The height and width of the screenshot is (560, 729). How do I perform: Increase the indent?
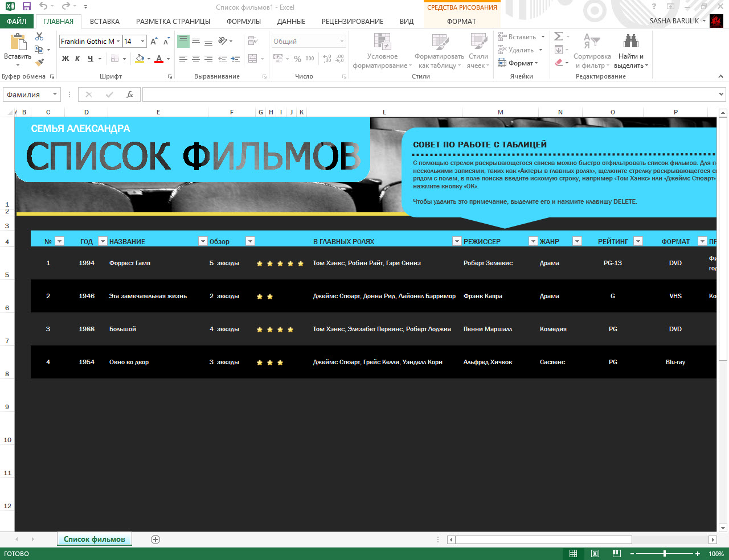click(236, 59)
